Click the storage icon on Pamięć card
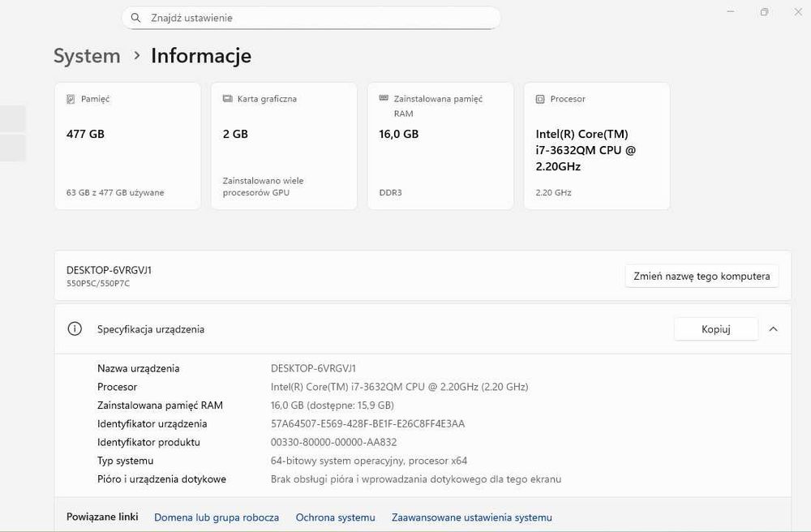The height and width of the screenshot is (532, 811). 71,99
